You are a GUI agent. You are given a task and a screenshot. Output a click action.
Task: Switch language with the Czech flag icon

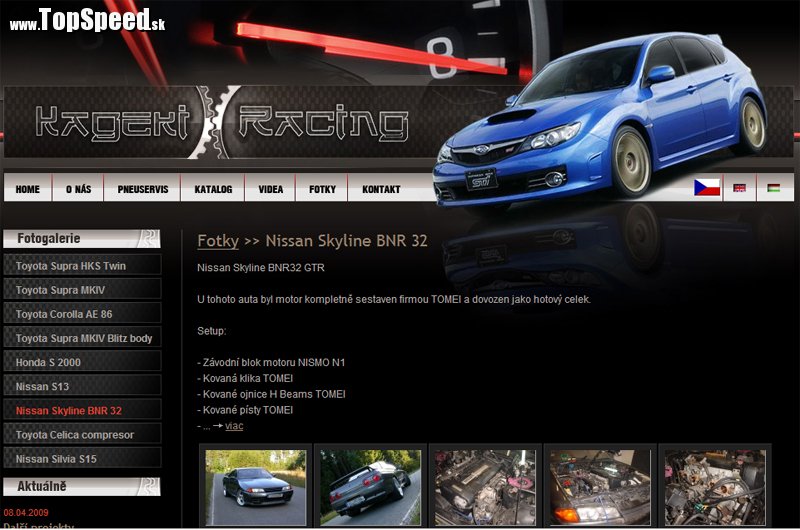[x=707, y=188]
